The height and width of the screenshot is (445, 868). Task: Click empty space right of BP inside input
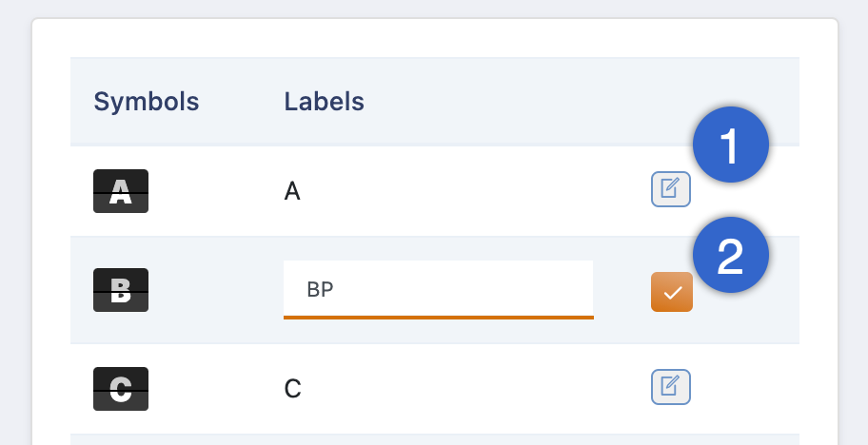(x=465, y=290)
